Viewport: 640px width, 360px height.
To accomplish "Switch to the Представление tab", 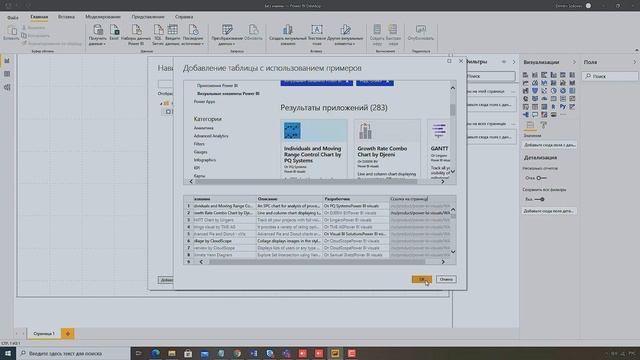I will pyautogui.click(x=148, y=17).
